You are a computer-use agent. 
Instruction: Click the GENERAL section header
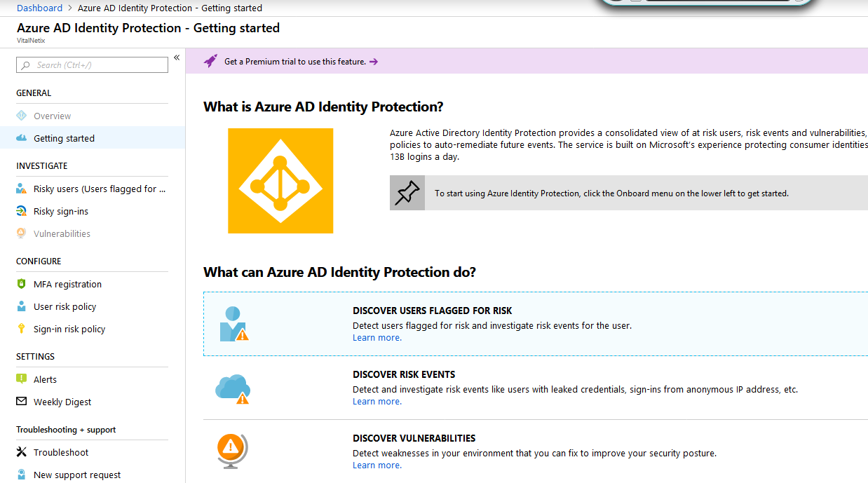pos(34,93)
